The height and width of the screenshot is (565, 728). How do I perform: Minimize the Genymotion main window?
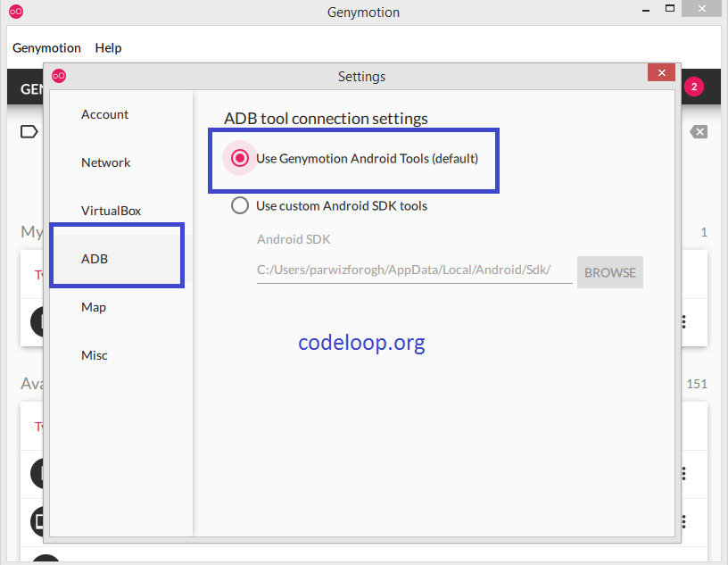pos(646,10)
